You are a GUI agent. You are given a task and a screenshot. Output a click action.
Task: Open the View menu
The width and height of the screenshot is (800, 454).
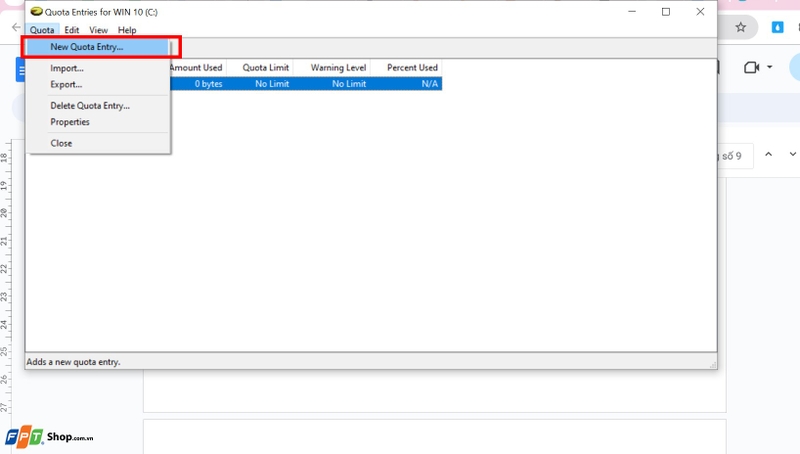[98, 30]
